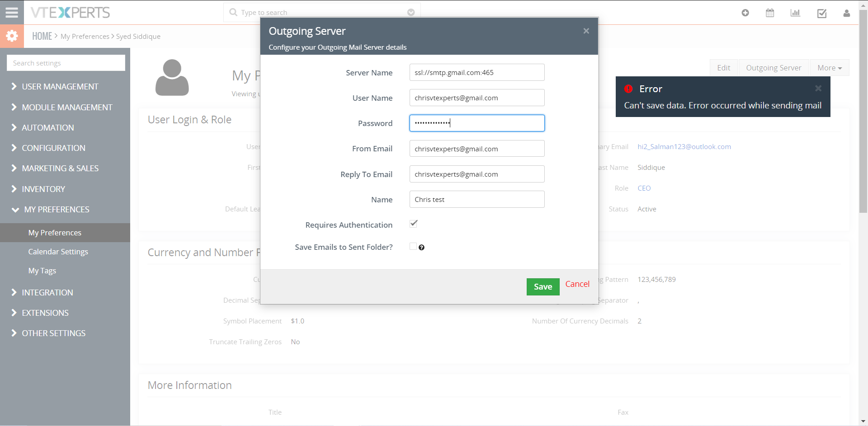The height and width of the screenshot is (426, 868).
Task: Focus the Reply To Email field
Action: point(477,174)
